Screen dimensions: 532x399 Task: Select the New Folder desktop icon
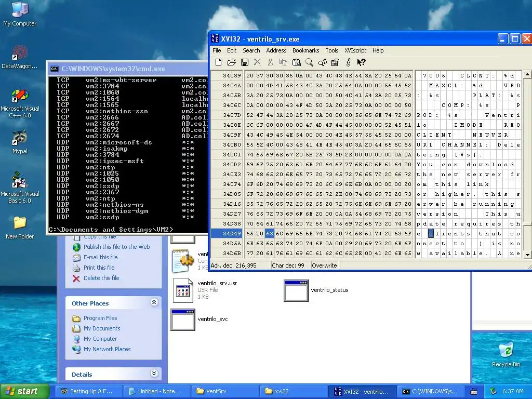20,228
